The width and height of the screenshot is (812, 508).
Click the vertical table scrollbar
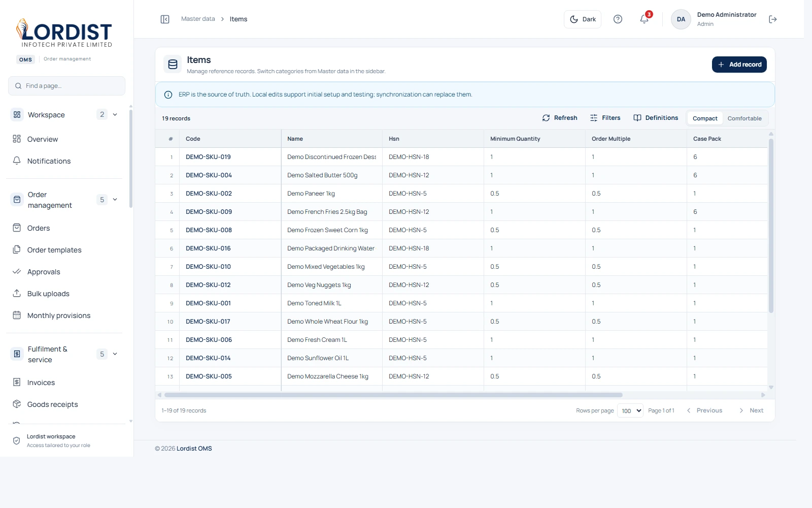click(771, 226)
